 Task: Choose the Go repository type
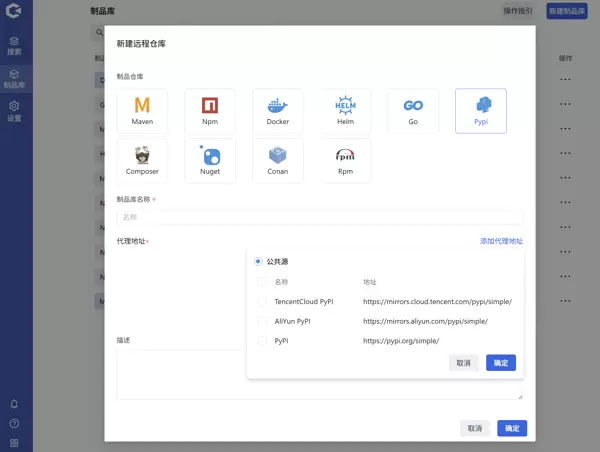click(413, 111)
